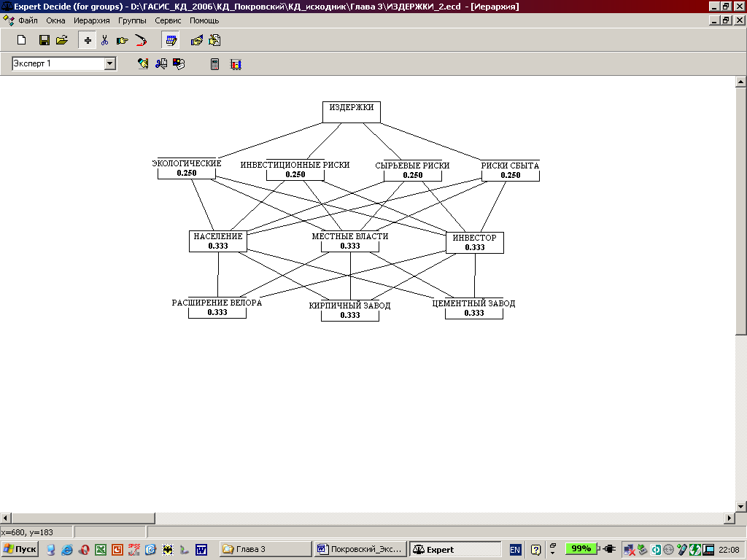The height and width of the screenshot is (560, 747).
Task: Click the vertical scrollbar down arrow
Action: tap(741, 506)
